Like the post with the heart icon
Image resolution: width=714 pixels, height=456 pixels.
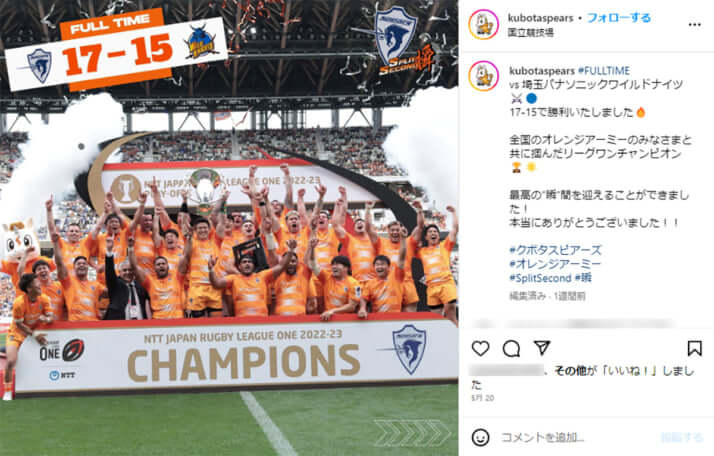pos(480,348)
